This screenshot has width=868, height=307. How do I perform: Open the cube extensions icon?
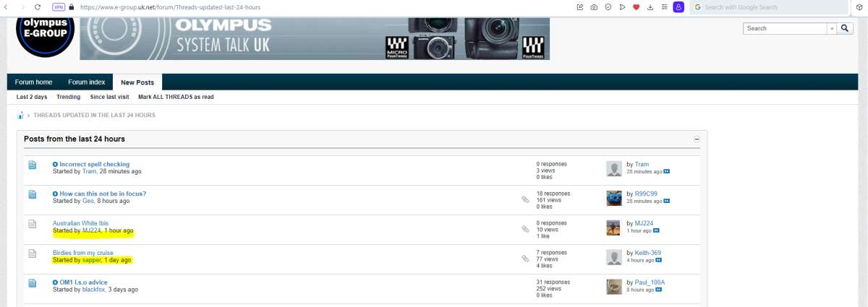(859, 7)
